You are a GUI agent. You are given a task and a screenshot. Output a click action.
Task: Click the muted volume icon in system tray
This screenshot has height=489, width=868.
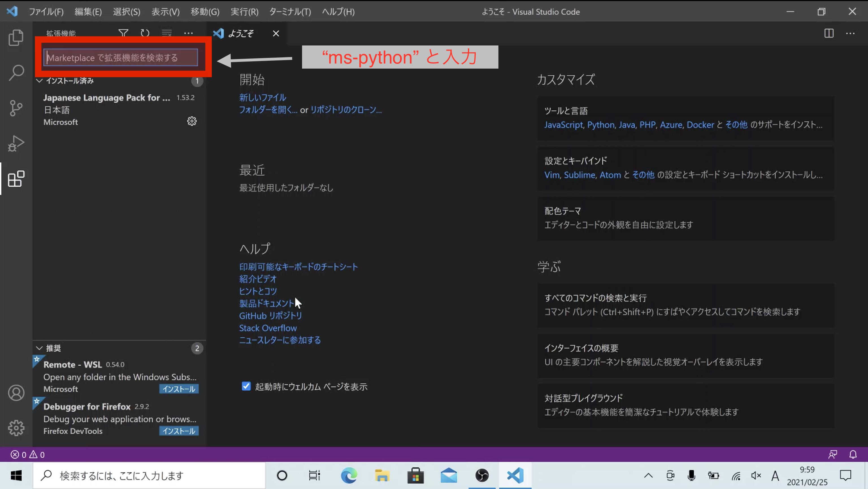coord(756,475)
